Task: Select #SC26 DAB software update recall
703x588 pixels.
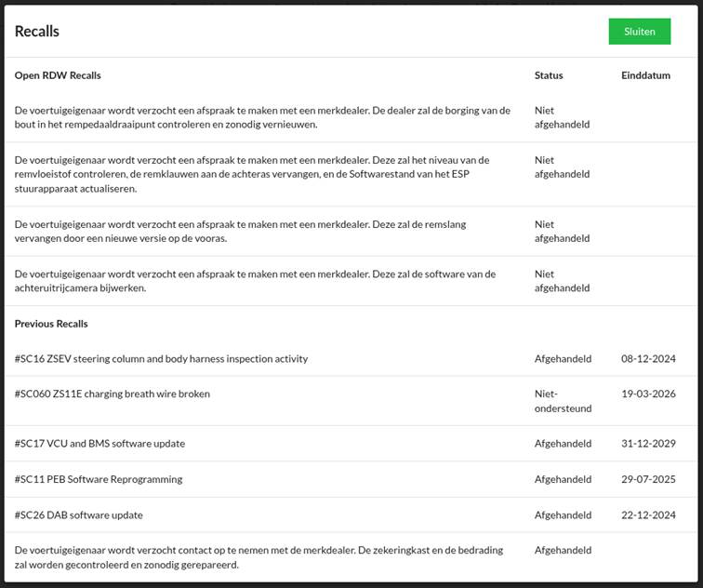Action: point(351,514)
